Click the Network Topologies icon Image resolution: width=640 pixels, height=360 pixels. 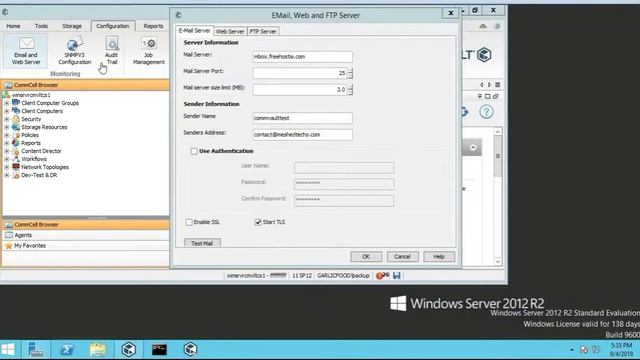16,167
